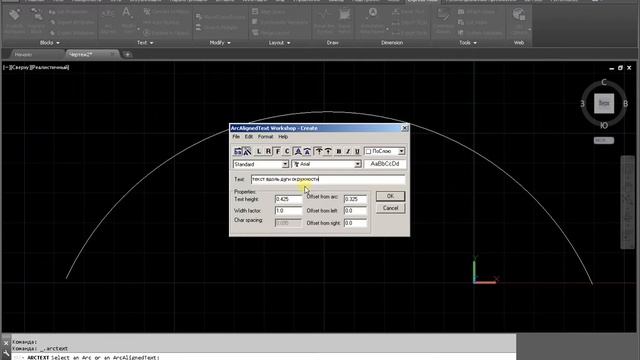The image size is (640, 360).
Task: Open File menu in ArcAlignedText dialog
Action: pos(236,137)
